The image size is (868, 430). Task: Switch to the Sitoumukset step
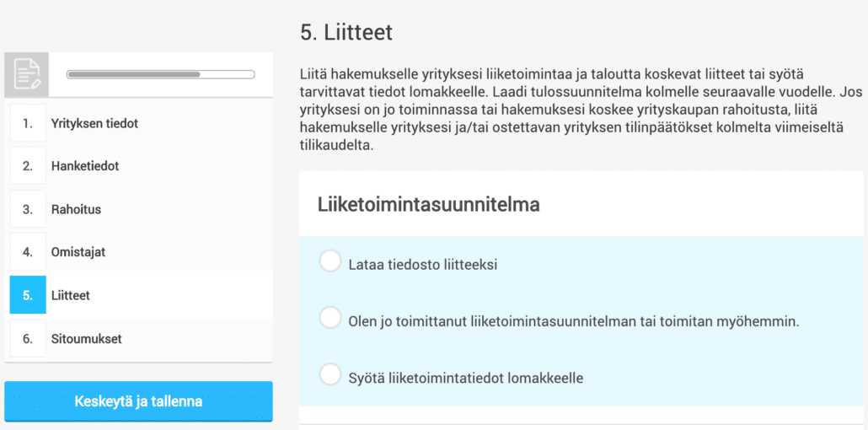coord(86,339)
